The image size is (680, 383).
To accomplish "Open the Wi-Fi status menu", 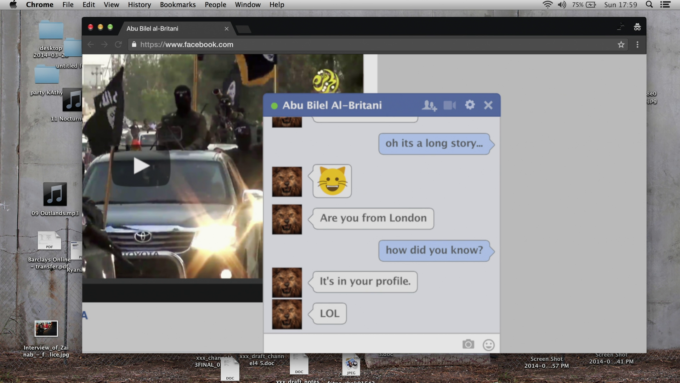I will click(x=548, y=5).
